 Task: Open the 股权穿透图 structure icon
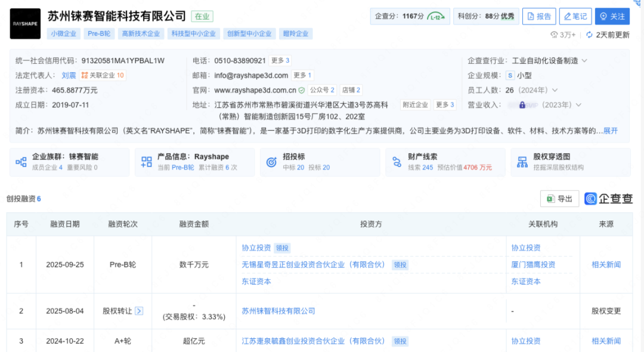click(522, 162)
